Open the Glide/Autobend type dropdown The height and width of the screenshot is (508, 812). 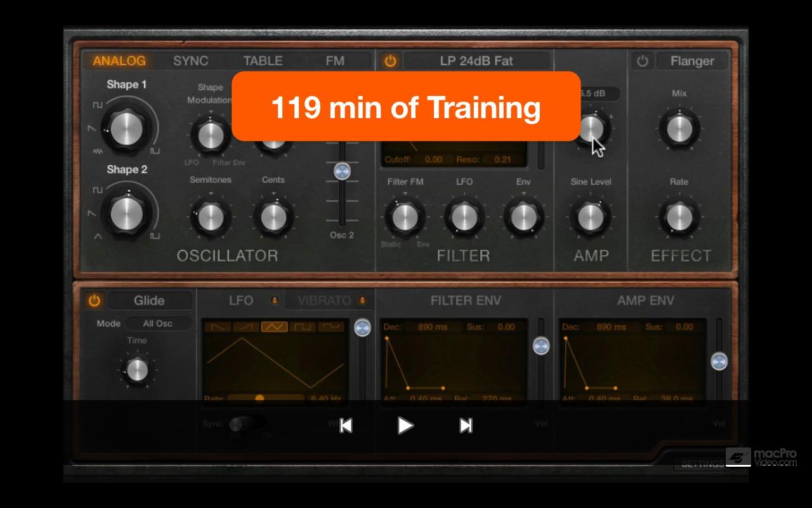pyautogui.click(x=149, y=300)
